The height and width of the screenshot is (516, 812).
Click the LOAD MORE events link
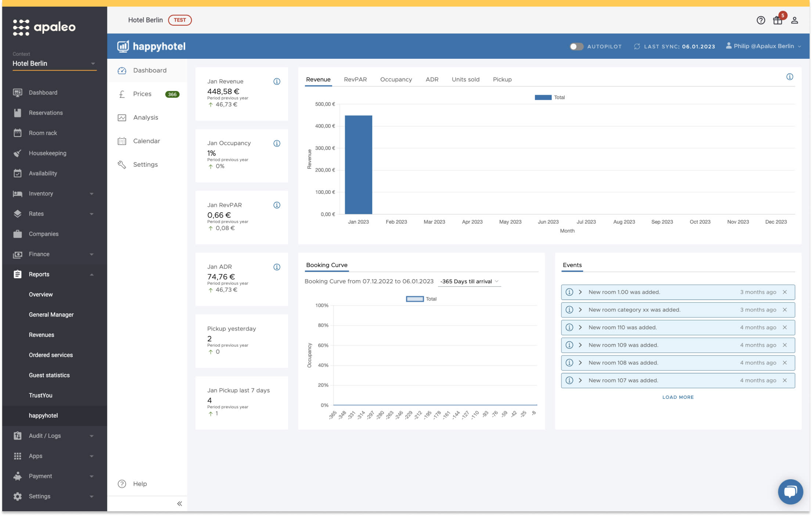[678, 397]
